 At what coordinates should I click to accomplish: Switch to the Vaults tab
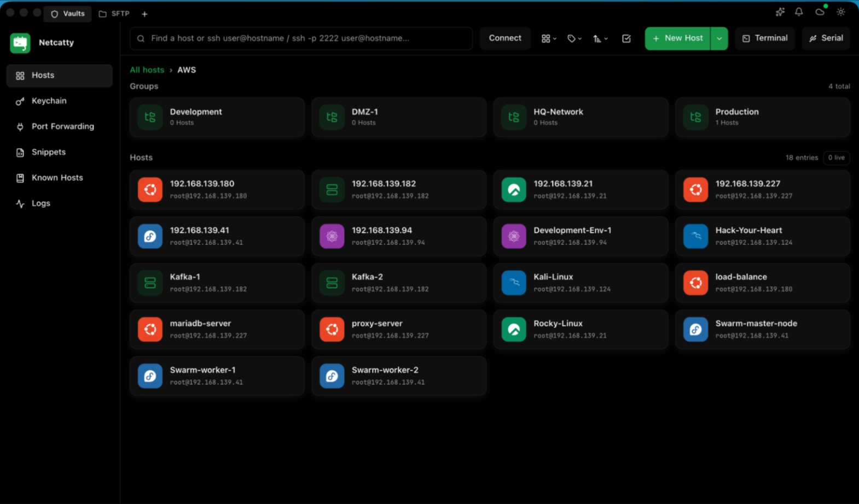tap(68, 14)
